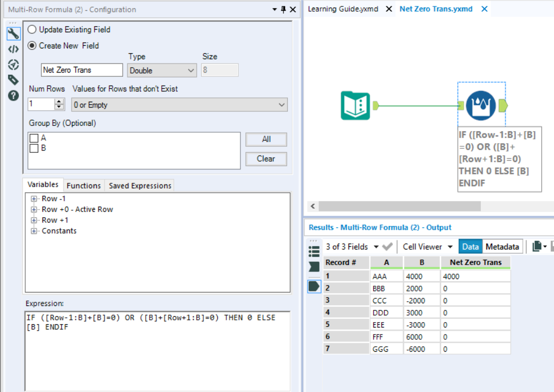The image size is (554, 392).
Task: Check the B field in Group By
Action: point(33,147)
